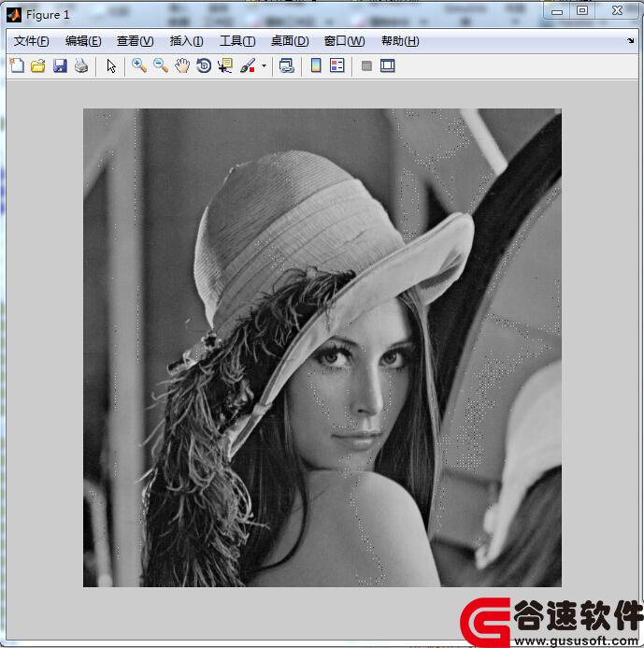Maximize the Figure 1 window
The height and width of the screenshot is (648, 644).
coord(582,11)
